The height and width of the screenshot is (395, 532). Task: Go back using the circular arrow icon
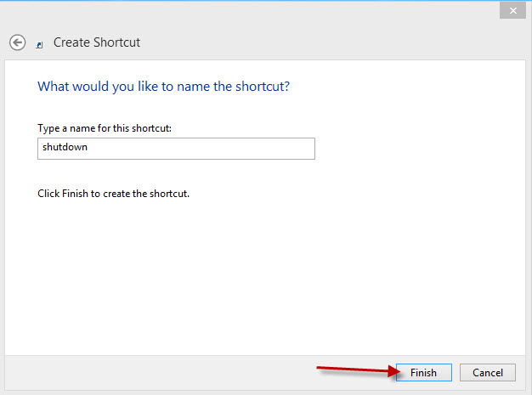(17, 42)
